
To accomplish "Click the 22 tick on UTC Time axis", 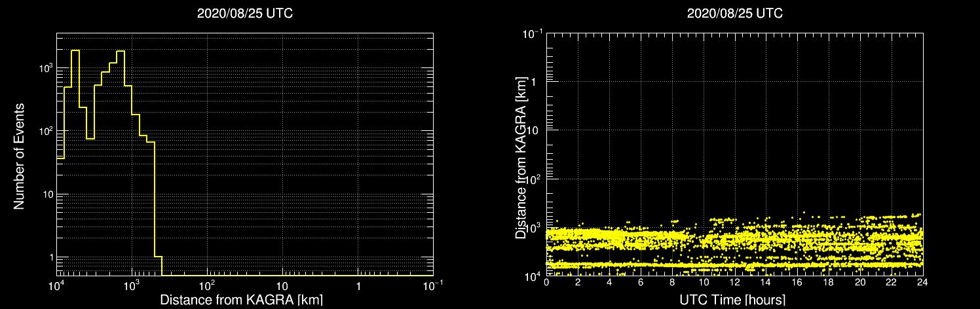I will click(x=892, y=282).
